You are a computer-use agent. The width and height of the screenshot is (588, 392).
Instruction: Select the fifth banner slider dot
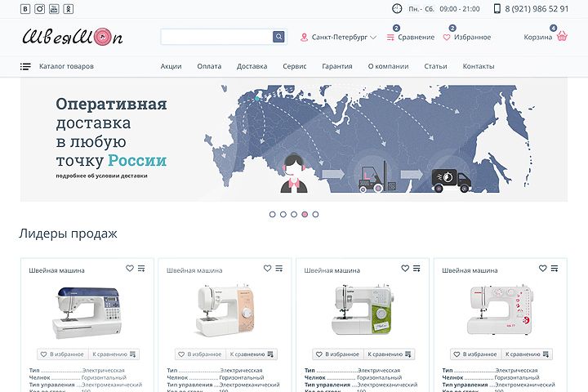coord(315,214)
